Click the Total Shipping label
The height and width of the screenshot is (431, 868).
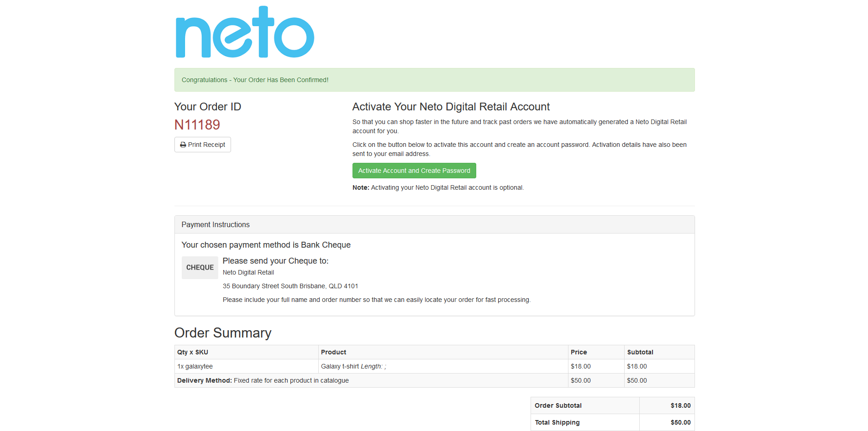pyautogui.click(x=558, y=422)
